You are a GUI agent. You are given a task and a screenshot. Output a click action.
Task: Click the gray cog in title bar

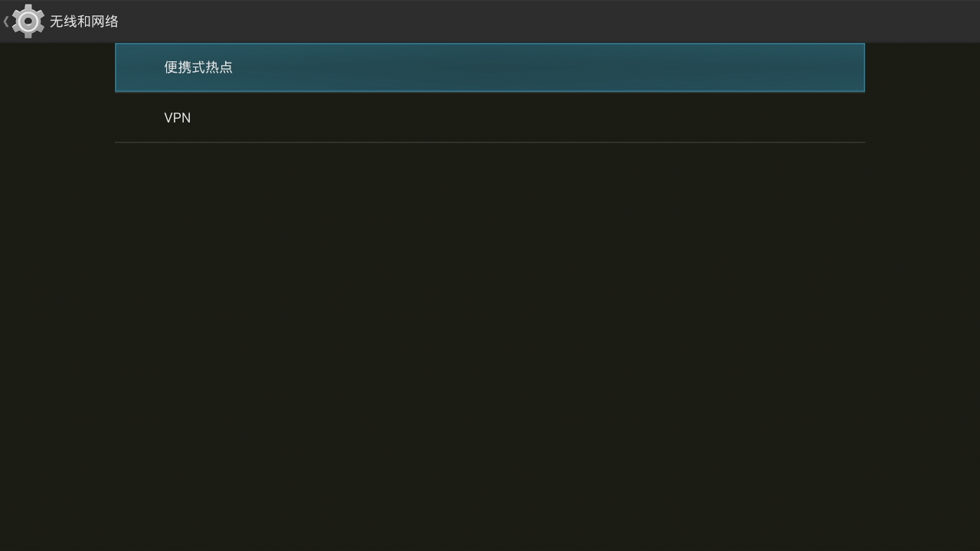[28, 21]
